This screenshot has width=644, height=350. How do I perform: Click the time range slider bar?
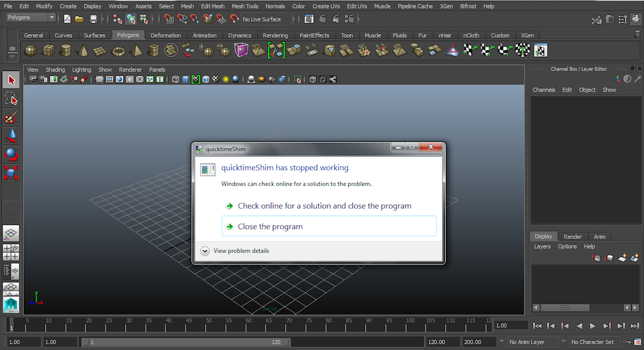186,342
